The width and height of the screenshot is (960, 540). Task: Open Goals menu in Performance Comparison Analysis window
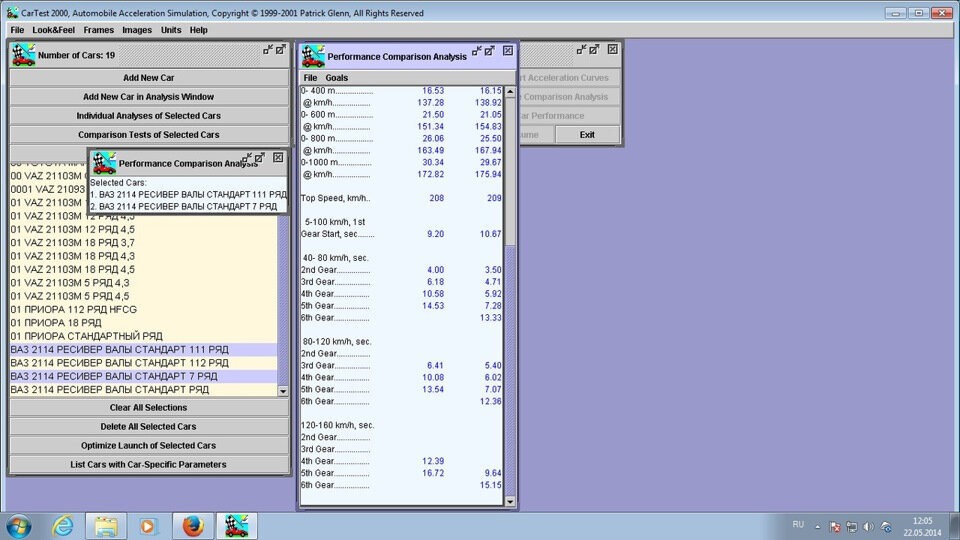337,78
